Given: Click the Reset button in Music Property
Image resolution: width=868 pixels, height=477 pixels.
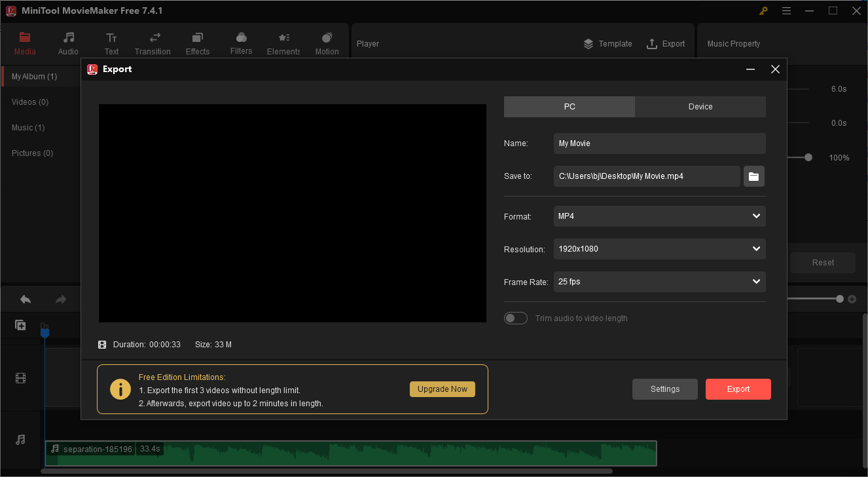Looking at the screenshot, I should coord(823,263).
